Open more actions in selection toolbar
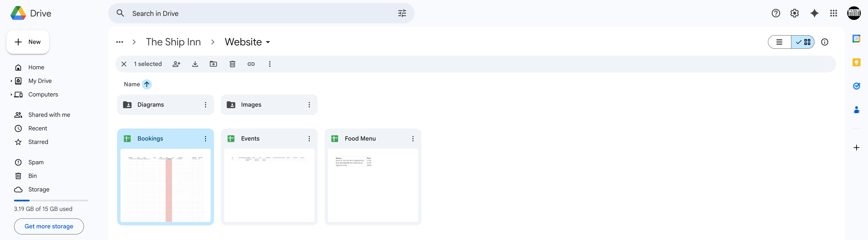This screenshot has width=868, height=240. pos(270,64)
